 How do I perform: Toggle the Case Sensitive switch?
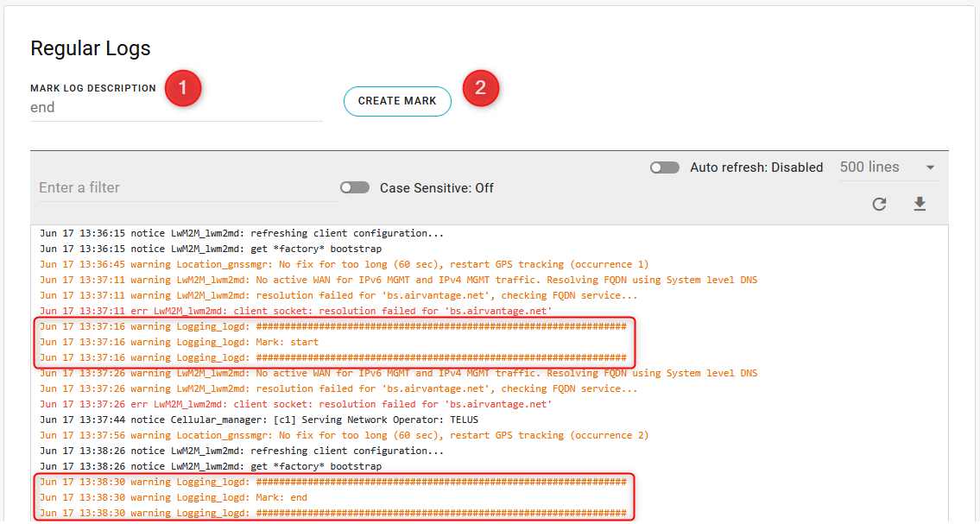click(355, 187)
